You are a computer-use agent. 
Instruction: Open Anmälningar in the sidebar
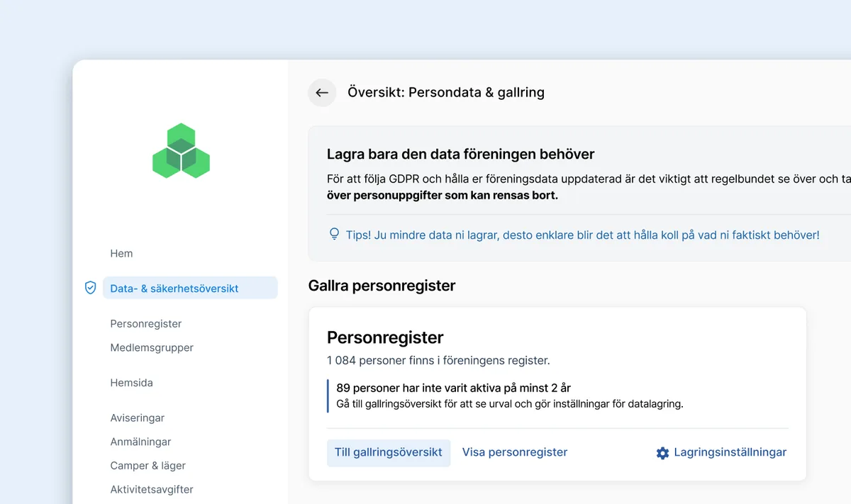[x=140, y=442]
